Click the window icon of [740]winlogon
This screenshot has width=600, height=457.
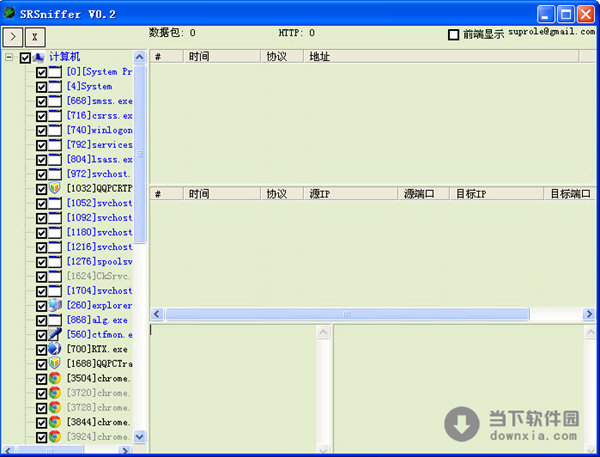[x=55, y=130]
